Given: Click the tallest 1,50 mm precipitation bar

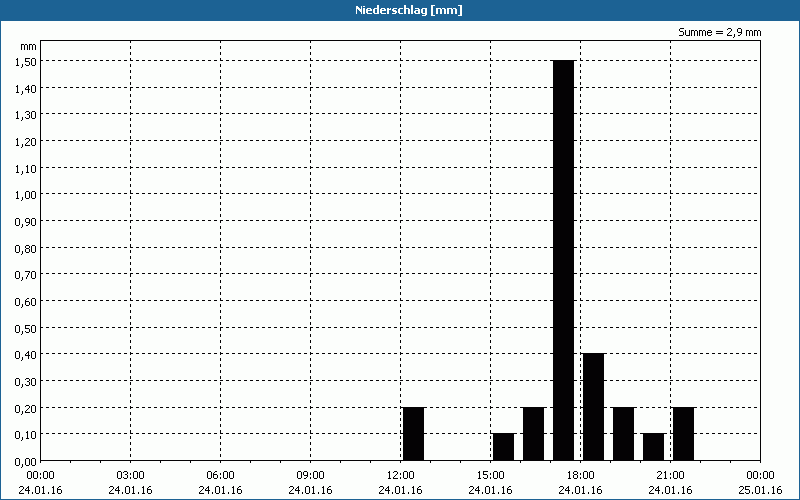Looking at the screenshot, I should click(x=563, y=260).
